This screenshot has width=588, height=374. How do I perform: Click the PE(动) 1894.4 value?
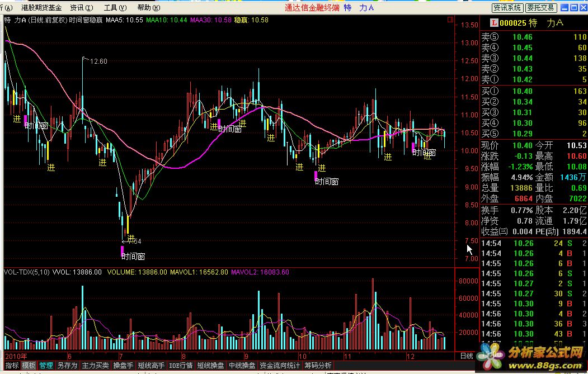(x=574, y=231)
